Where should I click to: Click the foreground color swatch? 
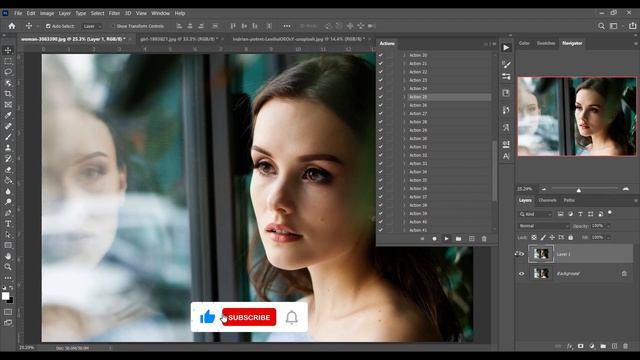coord(5,296)
